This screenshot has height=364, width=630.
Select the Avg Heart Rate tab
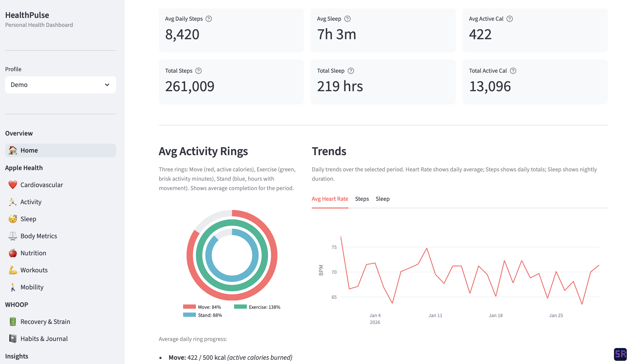(x=330, y=199)
